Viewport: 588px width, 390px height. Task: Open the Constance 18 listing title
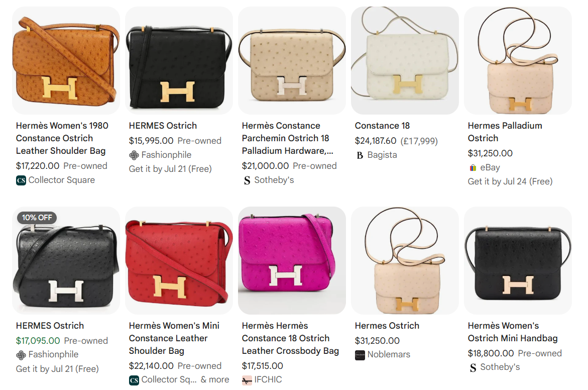coord(382,126)
